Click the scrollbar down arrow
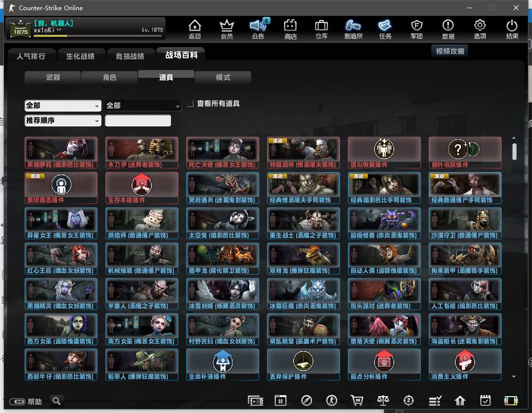 coord(514,377)
